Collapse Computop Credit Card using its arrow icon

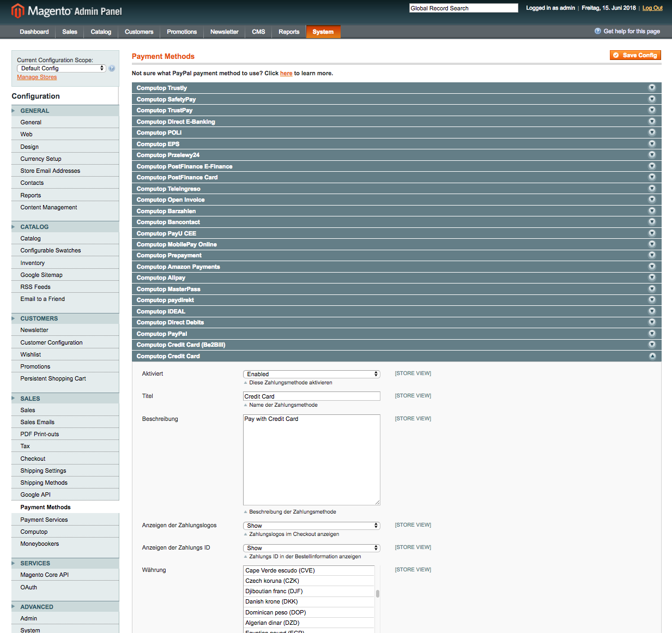(x=651, y=356)
